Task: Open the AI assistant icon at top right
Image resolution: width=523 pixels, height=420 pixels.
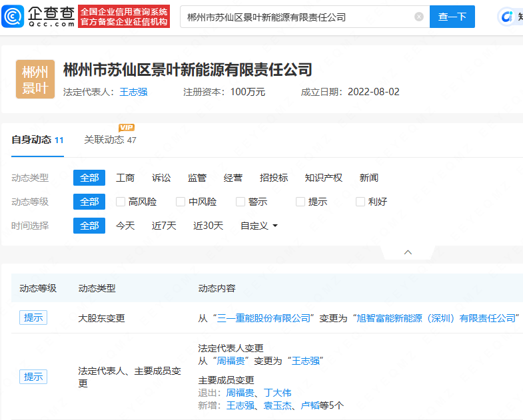Action: [506, 17]
